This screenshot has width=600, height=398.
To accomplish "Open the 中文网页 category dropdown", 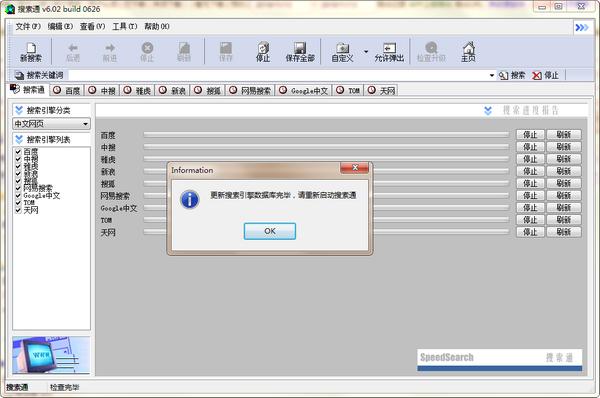I will 52,124.
